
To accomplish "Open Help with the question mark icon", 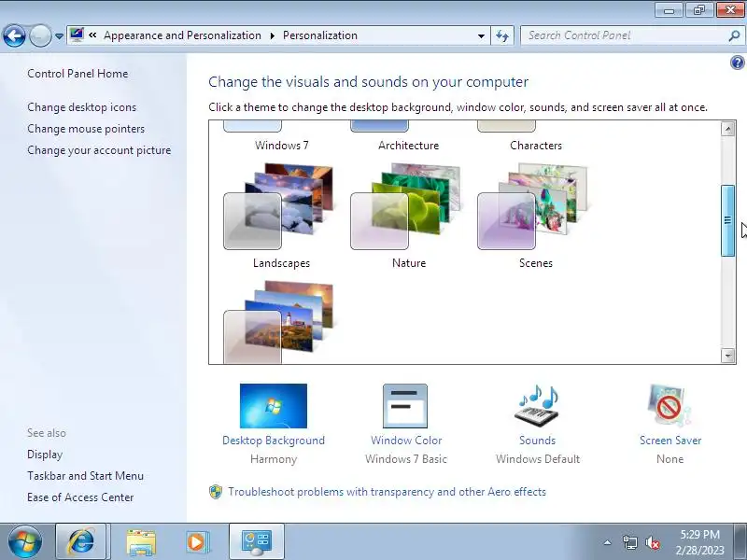I will (737, 63).
